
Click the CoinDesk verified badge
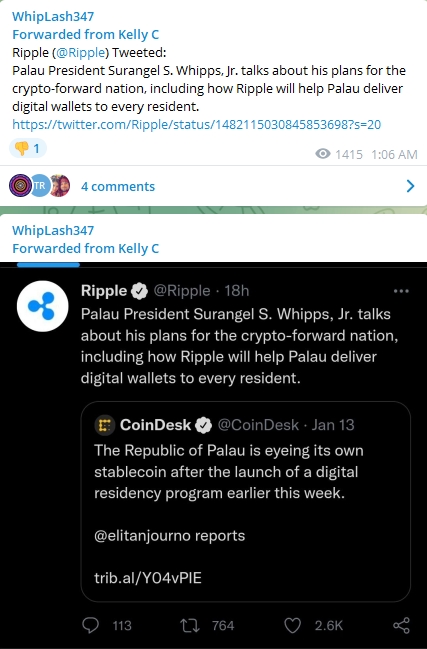204,425
